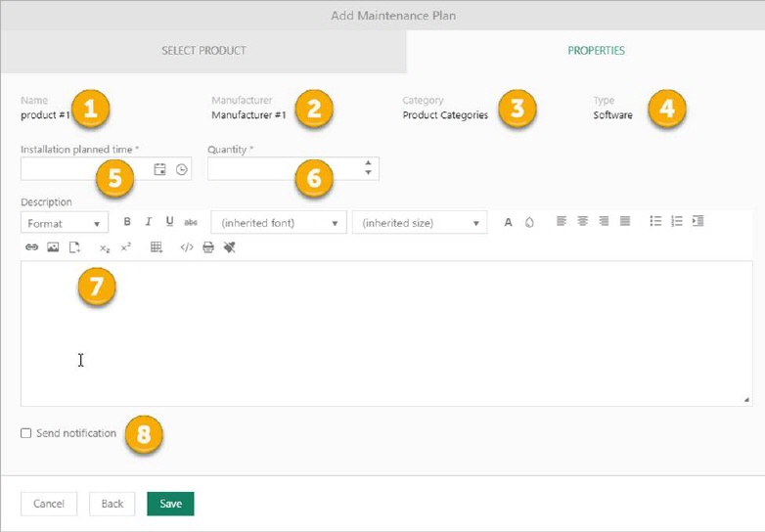The width and height of the screenshot is (765, 532).
Task: Open the create table tool
Action: [157, 248]
